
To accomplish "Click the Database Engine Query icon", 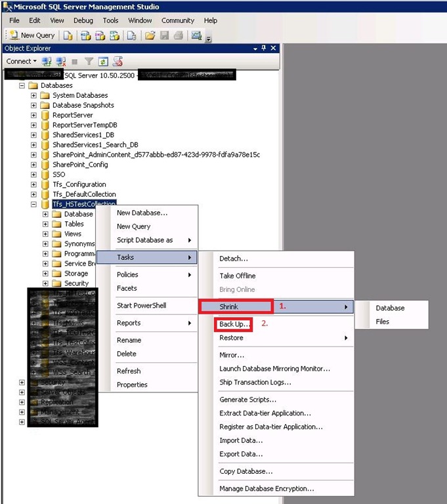I will (68, 35).
